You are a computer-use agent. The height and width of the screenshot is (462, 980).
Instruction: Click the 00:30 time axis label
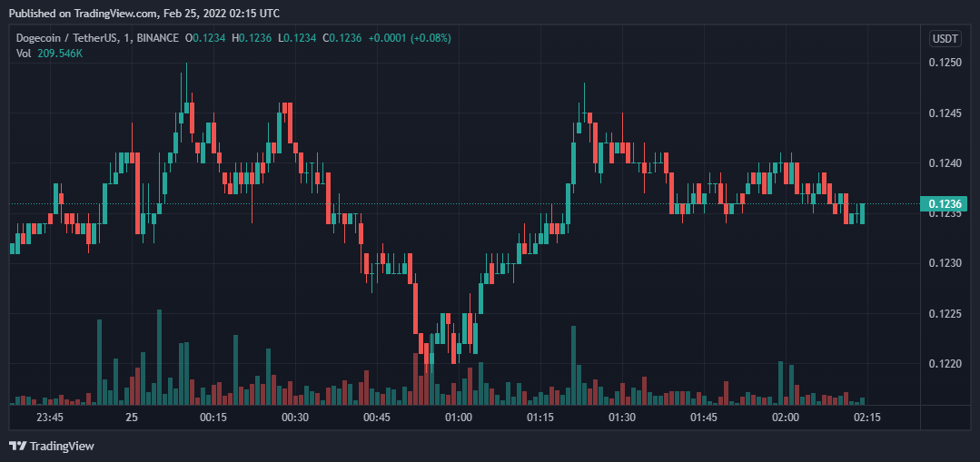coord(295,418)
